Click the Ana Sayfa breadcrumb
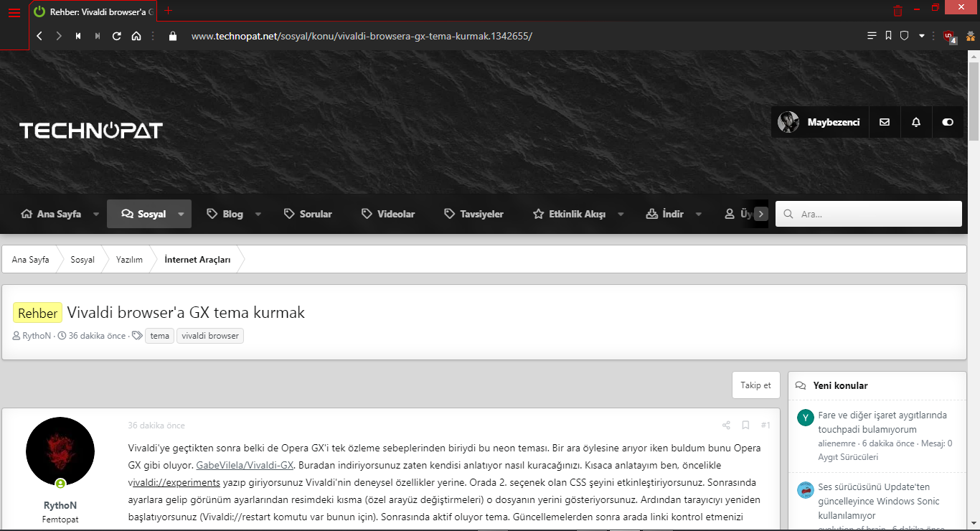The height and width of the screenshot is (531, 980). tap(31, 260)
